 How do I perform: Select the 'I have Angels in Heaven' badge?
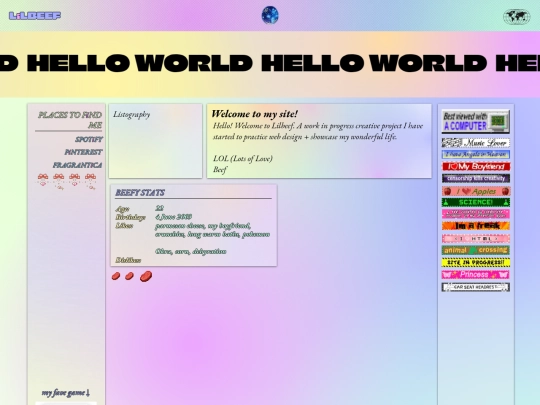pos(476,154)
